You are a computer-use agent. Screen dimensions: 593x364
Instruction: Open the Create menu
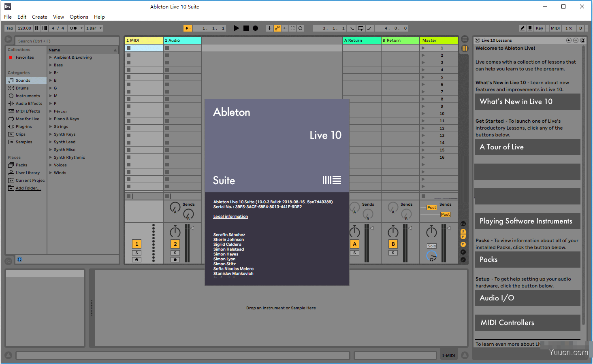39,17
